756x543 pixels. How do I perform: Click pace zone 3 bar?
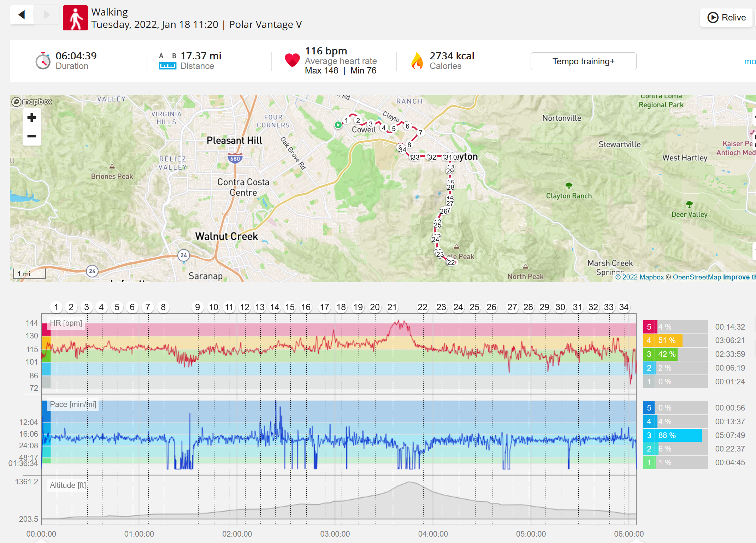[x=675, y=435]
